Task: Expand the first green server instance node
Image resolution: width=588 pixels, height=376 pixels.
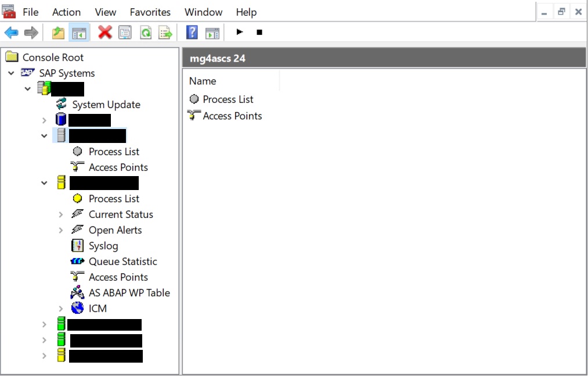Action: (44, 324)
